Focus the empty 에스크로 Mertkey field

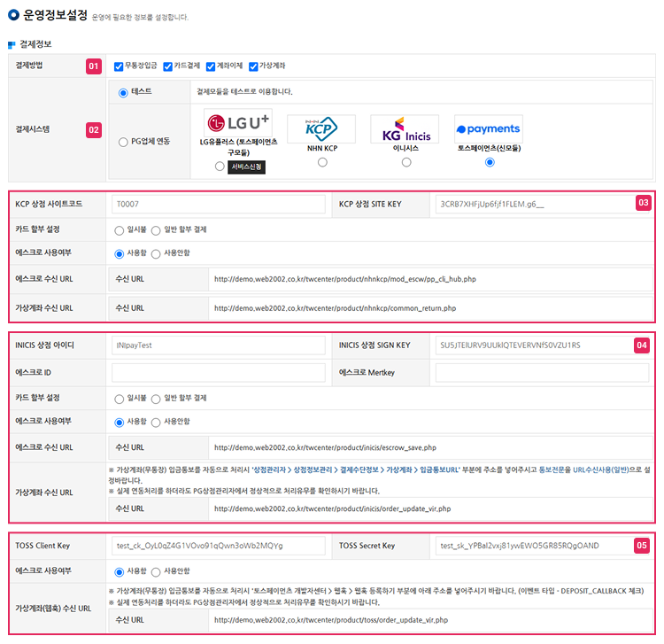pos(542,372)
